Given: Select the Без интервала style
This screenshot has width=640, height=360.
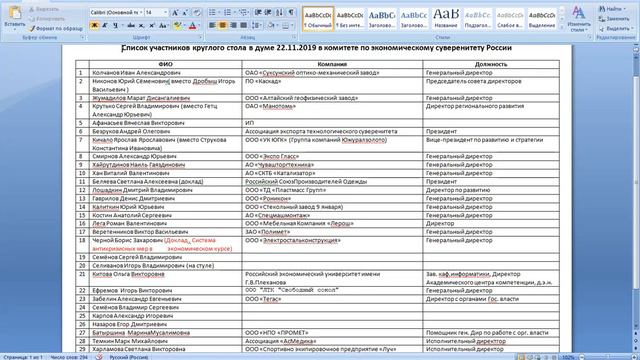Looking at the screenshot, I should click(350, 19).
